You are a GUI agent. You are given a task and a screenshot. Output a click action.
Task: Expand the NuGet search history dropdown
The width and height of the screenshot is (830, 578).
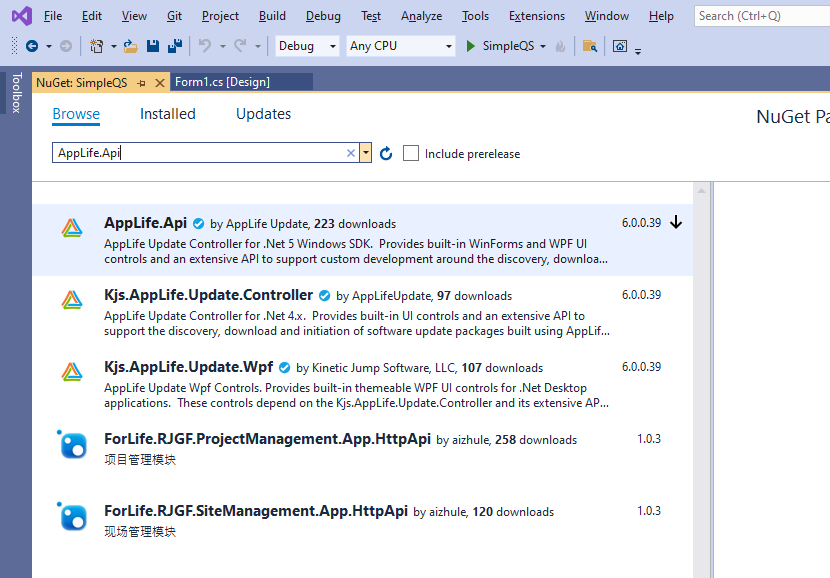click(x=365, y=153)
